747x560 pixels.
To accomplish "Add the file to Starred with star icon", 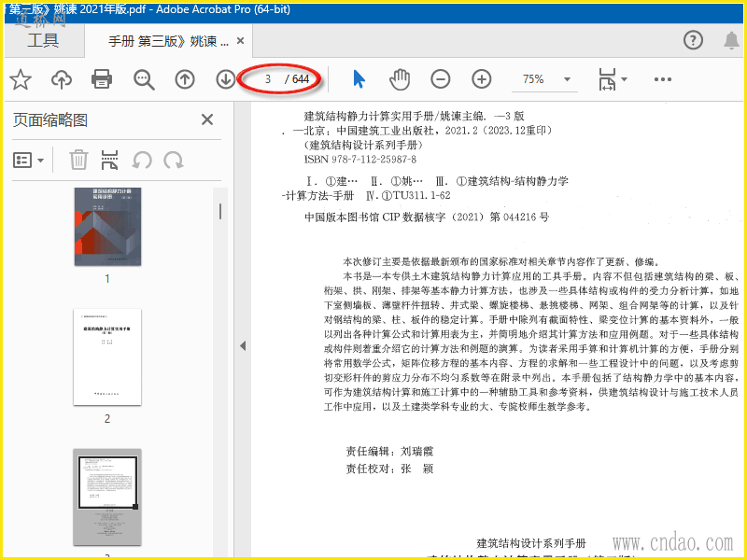I will (x=21, y=79).
